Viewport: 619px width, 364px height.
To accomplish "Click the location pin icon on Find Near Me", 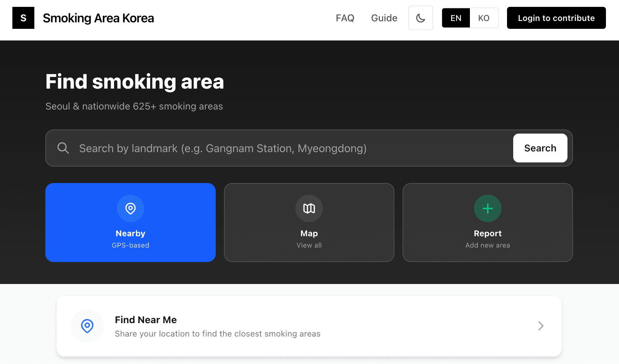I will pyautogui.click(x=87, y=326).
